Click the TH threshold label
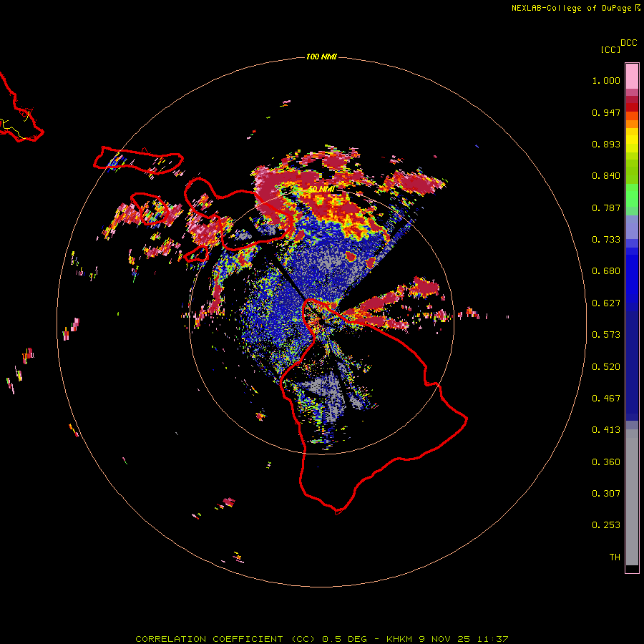644x644 pixels. (615, 557)
